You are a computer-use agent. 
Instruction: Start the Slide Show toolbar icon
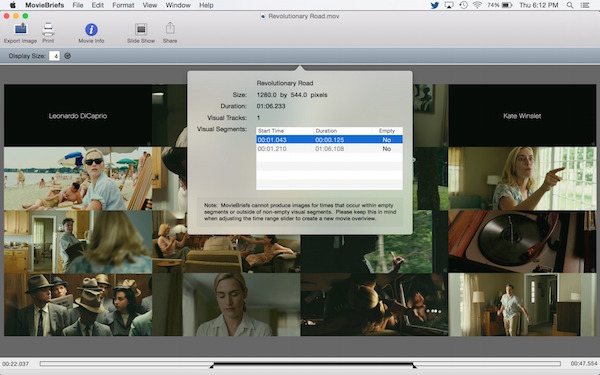click(141, 29)
